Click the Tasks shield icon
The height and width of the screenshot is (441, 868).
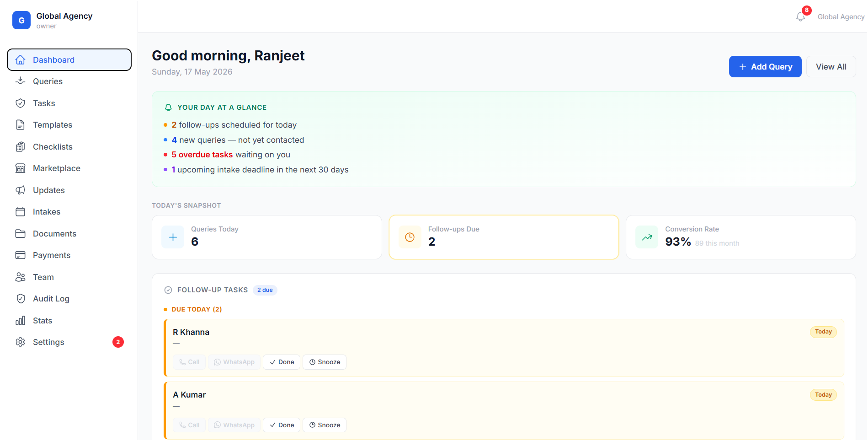point(21,103)
